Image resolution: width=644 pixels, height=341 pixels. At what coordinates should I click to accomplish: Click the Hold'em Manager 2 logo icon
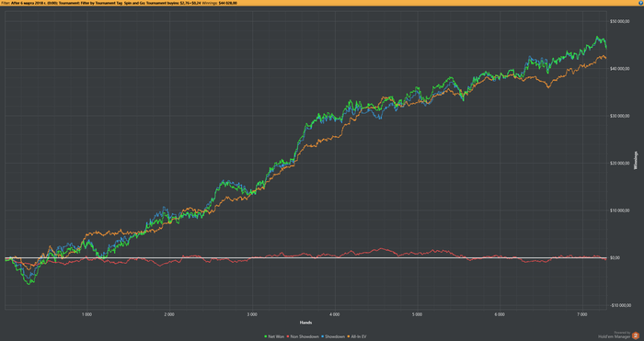(636, 335)
